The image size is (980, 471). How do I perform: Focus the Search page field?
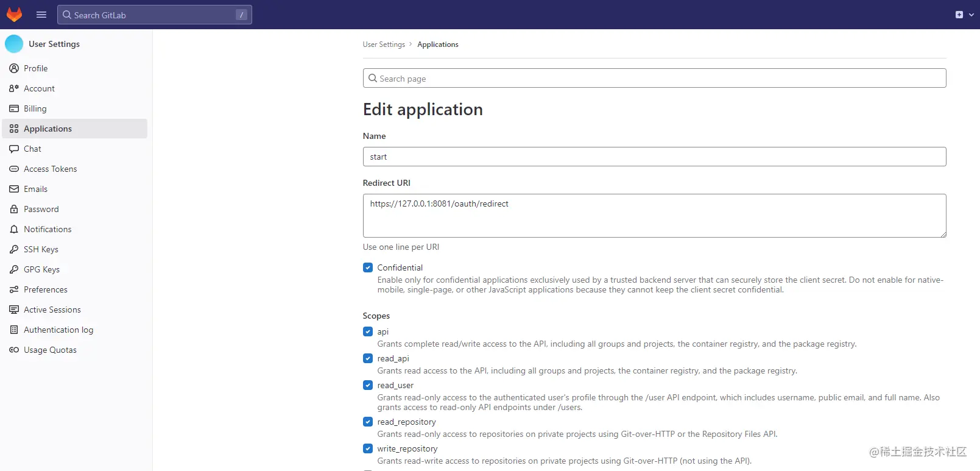pyautogui.click(x=654, y=78)
